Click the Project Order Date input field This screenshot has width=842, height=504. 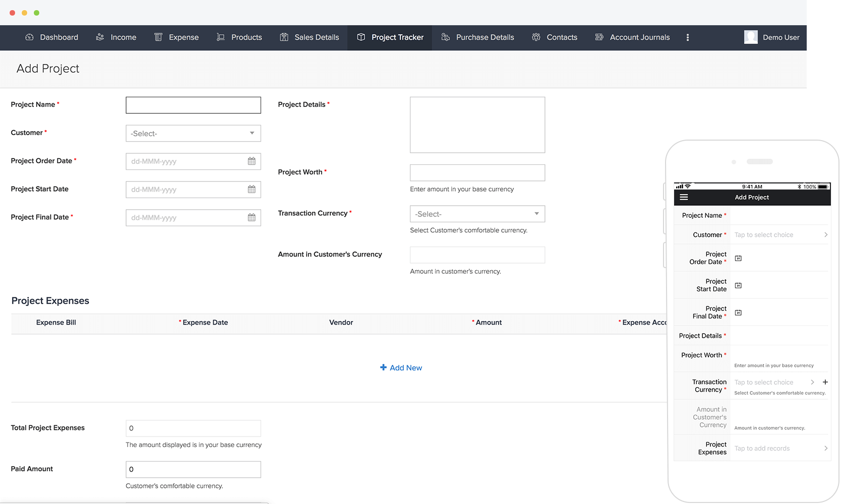193,161
